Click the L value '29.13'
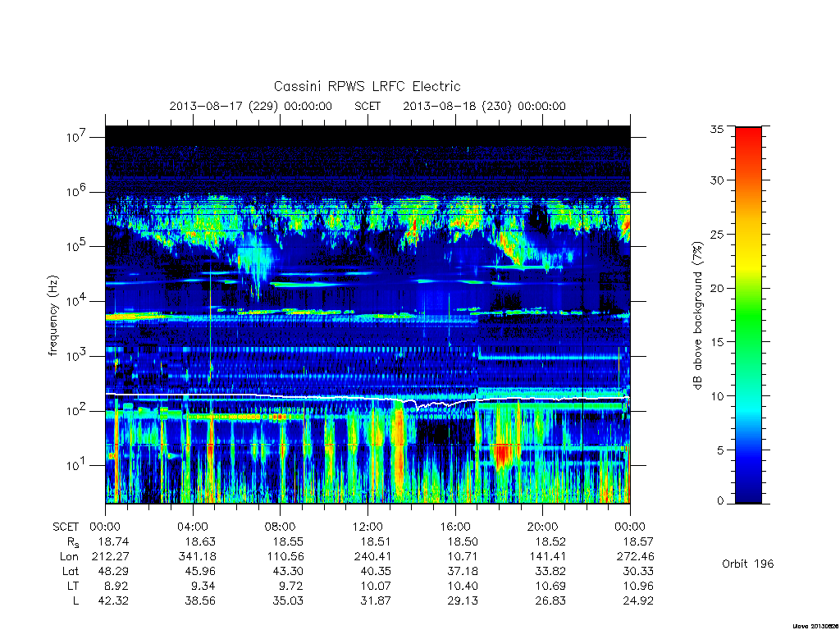 tap(463, 600)
